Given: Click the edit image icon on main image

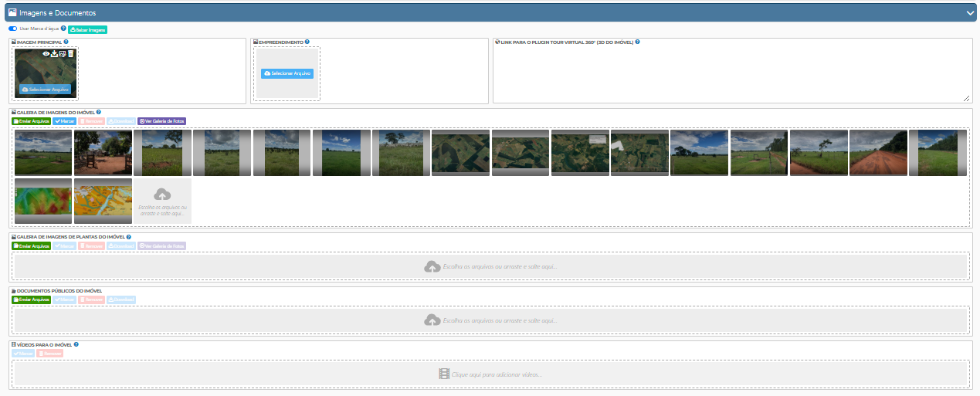Looking at the screenshot, I should (63, 54).
